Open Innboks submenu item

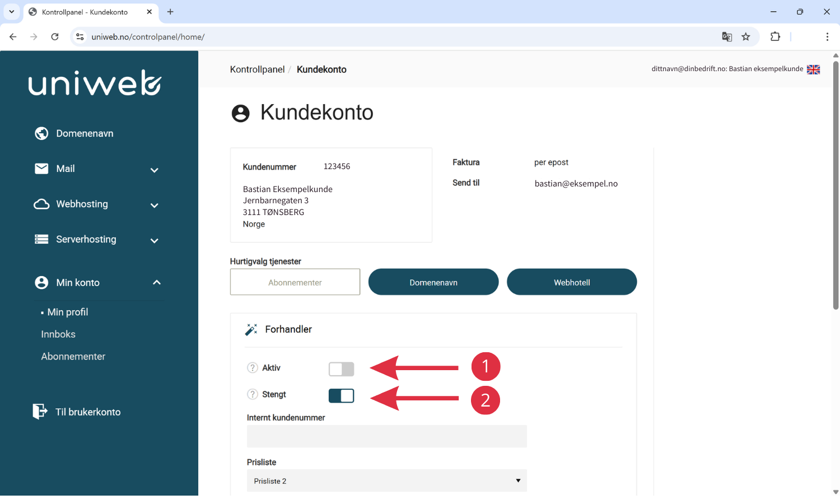58,334
